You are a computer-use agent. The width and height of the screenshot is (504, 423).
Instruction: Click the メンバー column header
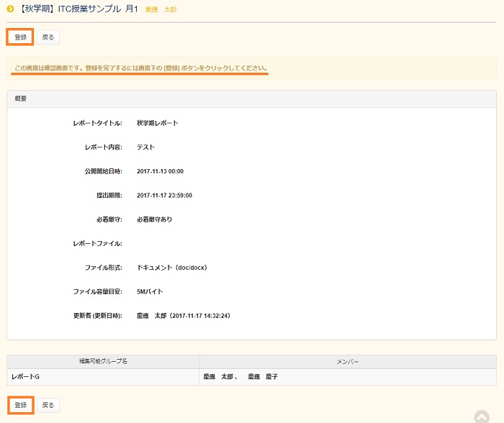coord(348,361)
